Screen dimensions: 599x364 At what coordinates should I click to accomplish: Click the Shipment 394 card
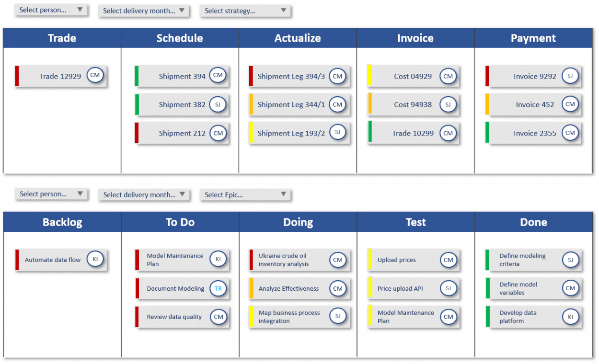coord(182,76)
